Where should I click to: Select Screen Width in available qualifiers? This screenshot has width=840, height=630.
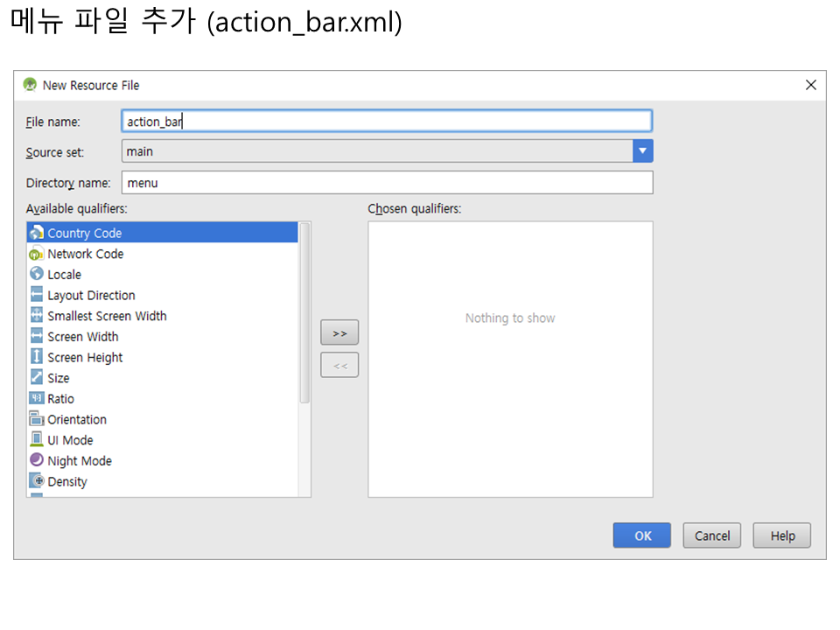83,337
